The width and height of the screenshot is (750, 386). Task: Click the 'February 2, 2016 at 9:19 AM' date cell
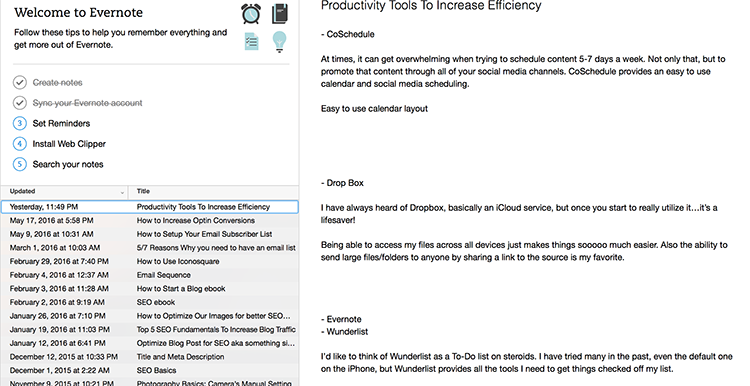(57, 302)
